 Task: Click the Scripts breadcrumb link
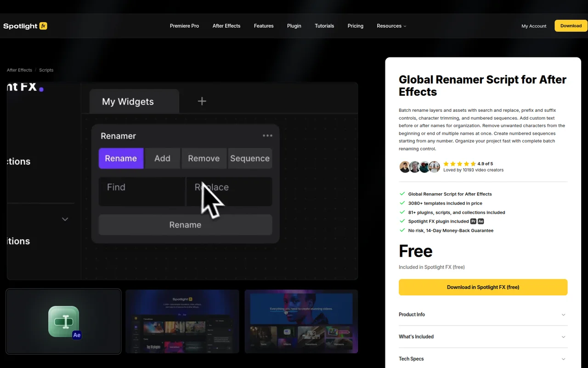click(46, 70)
